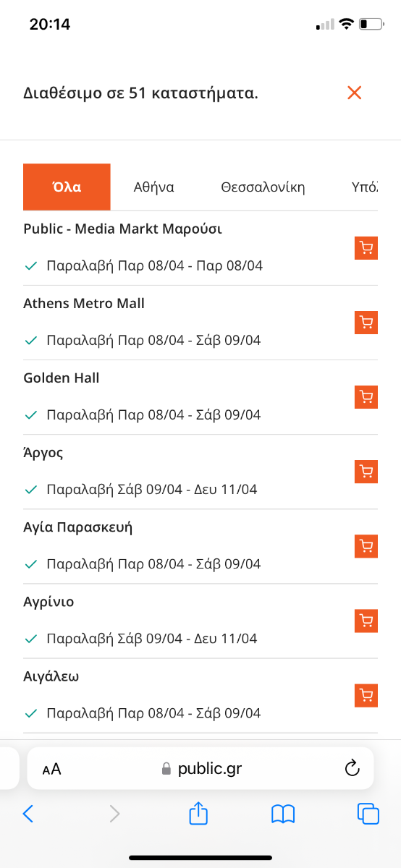401x868 pixels.
Task: Open Safari reader AA text options
Action: point(51,769)
